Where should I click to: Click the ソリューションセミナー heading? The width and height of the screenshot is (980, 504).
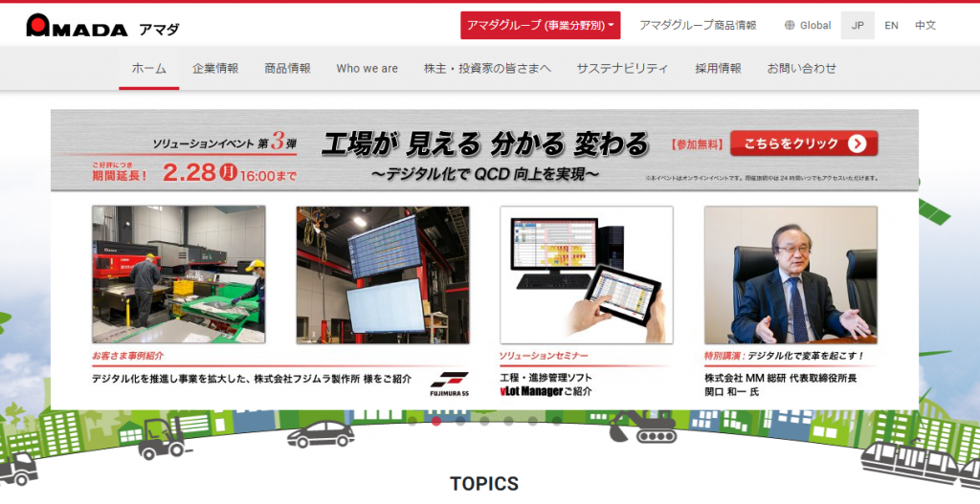click(x=544, y=356)
